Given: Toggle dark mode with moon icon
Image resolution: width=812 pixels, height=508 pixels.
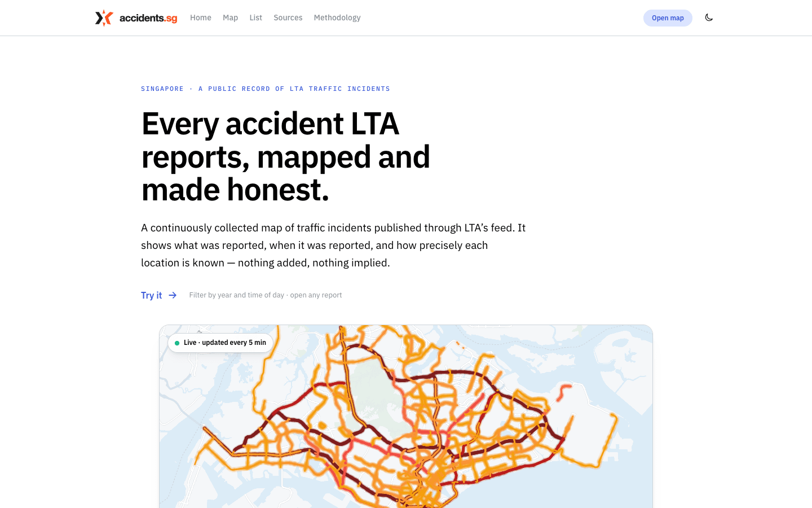Looking at the screenshot, I should [709, 17].
